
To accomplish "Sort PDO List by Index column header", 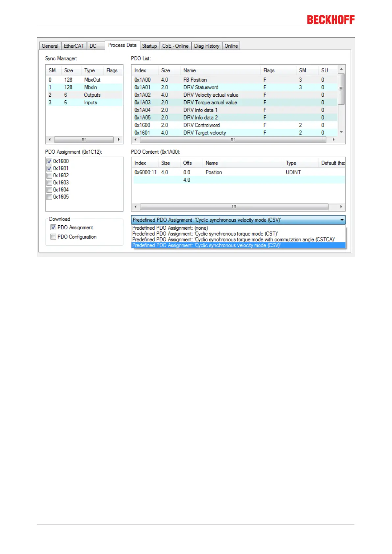I will tap(145, 70).
